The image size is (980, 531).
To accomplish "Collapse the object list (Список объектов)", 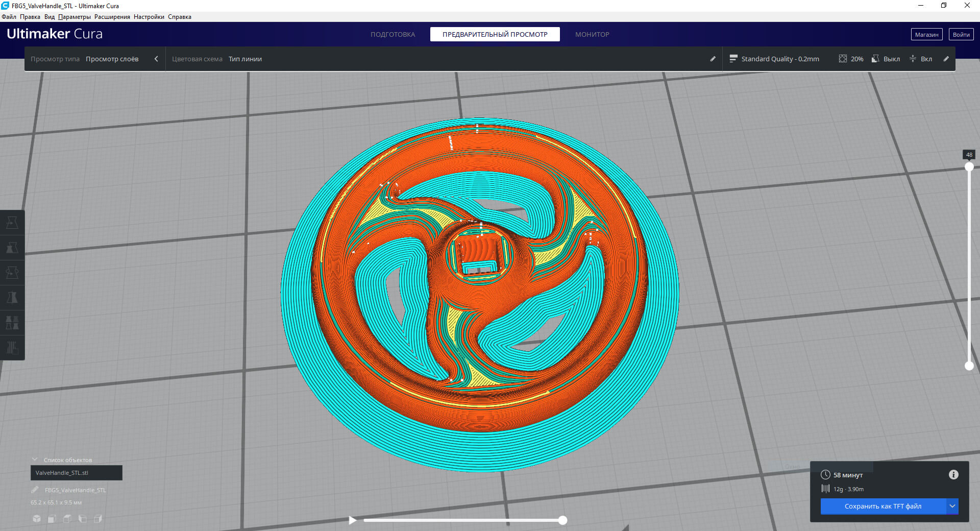I will (x=35, y=460).
